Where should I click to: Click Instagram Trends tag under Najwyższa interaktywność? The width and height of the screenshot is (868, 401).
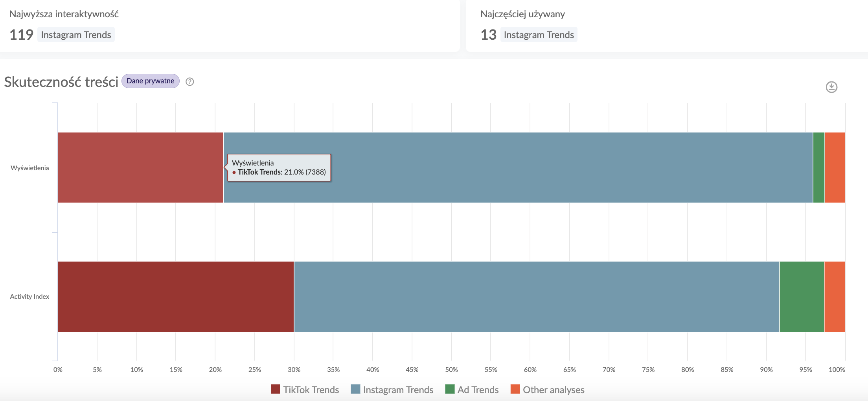[x=76, y=35]
